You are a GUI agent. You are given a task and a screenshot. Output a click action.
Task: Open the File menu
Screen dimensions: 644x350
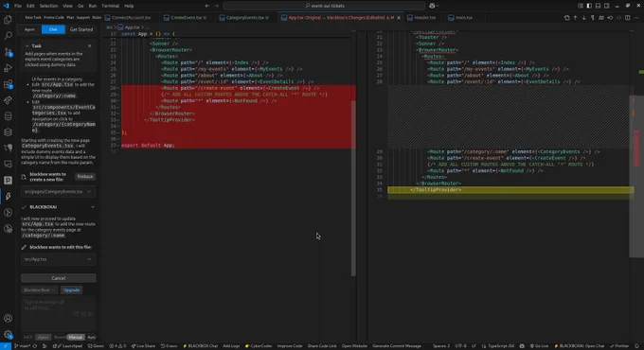[18, 6]
